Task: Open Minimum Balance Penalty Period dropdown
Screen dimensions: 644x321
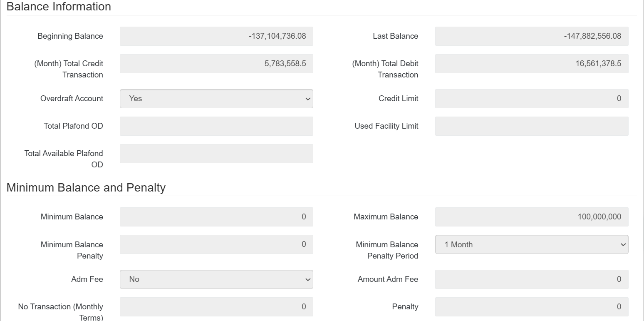Action: (531, 245)
